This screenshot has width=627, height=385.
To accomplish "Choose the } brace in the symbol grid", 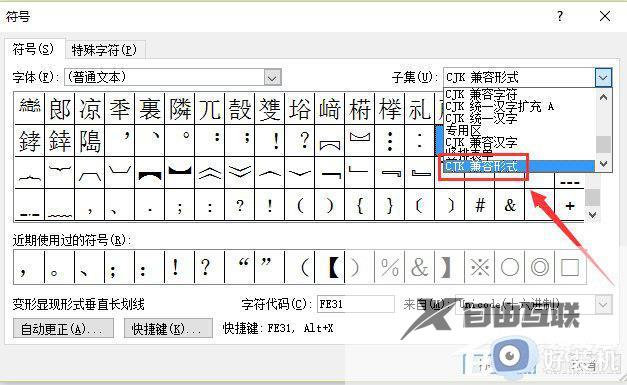I will pyautogui.click(x=390, y=205).
